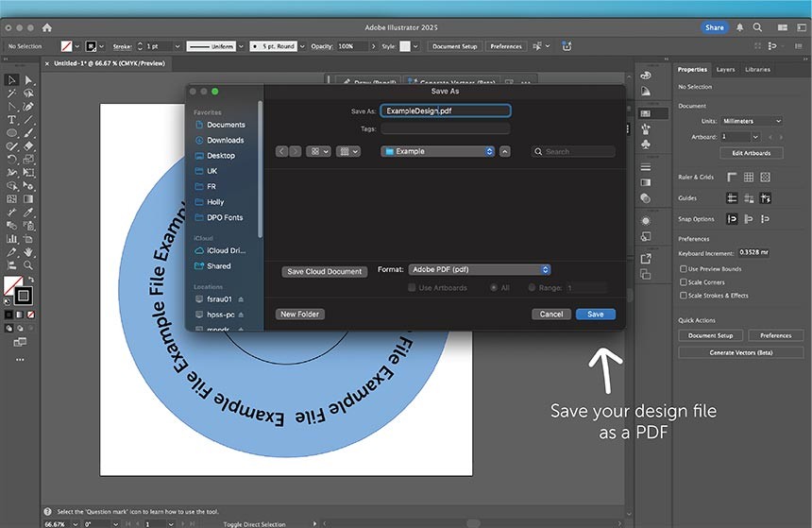Click the Keyboard Increment field
The height and width of the screenshot is (528, 812).
[753, 253]
